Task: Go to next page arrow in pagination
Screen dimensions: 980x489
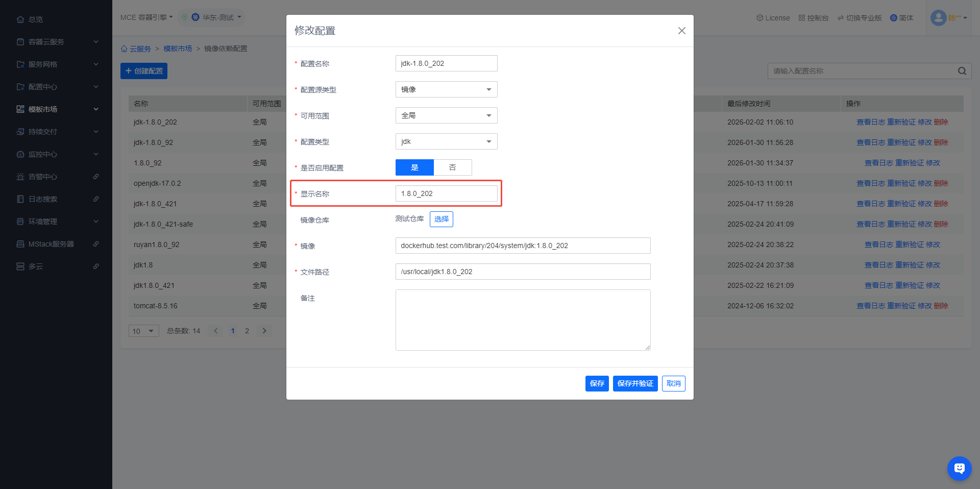Action: [x=264, y=331]
